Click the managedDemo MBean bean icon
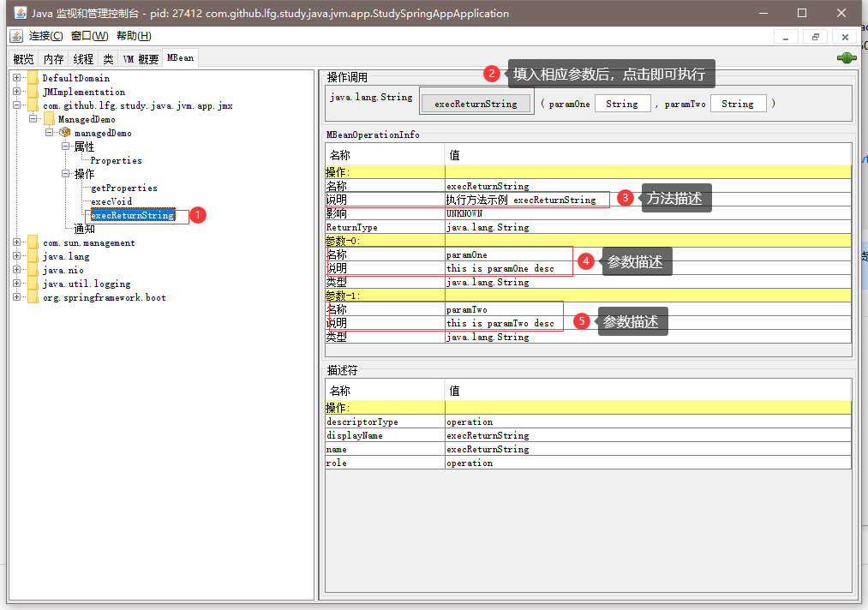The image size is (868, 610). pos(65,133)
